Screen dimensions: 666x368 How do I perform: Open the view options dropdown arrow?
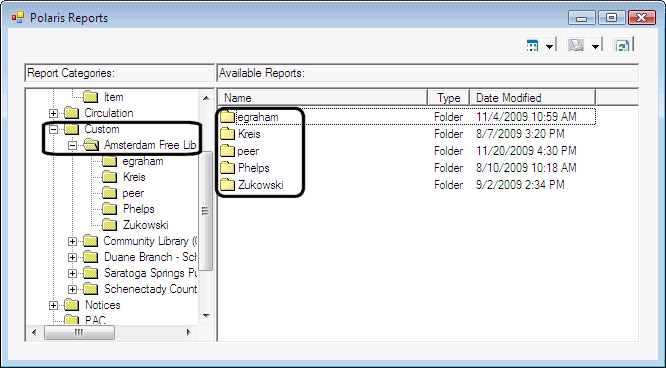pos(549,46)
